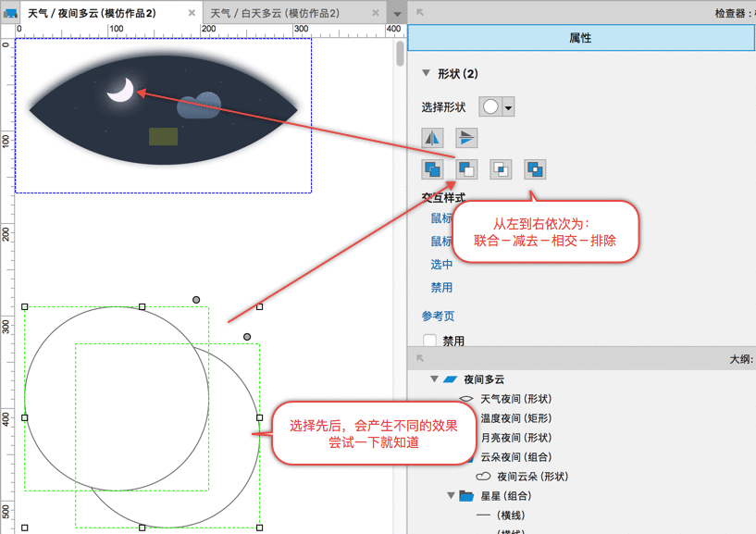Select the 属性 tab in the inspector

[x=580, y=38]
